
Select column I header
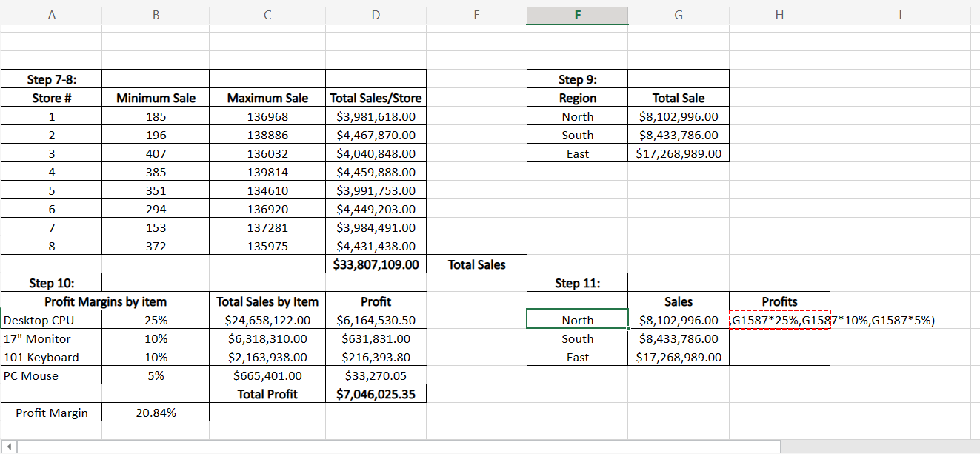point(900,15)
